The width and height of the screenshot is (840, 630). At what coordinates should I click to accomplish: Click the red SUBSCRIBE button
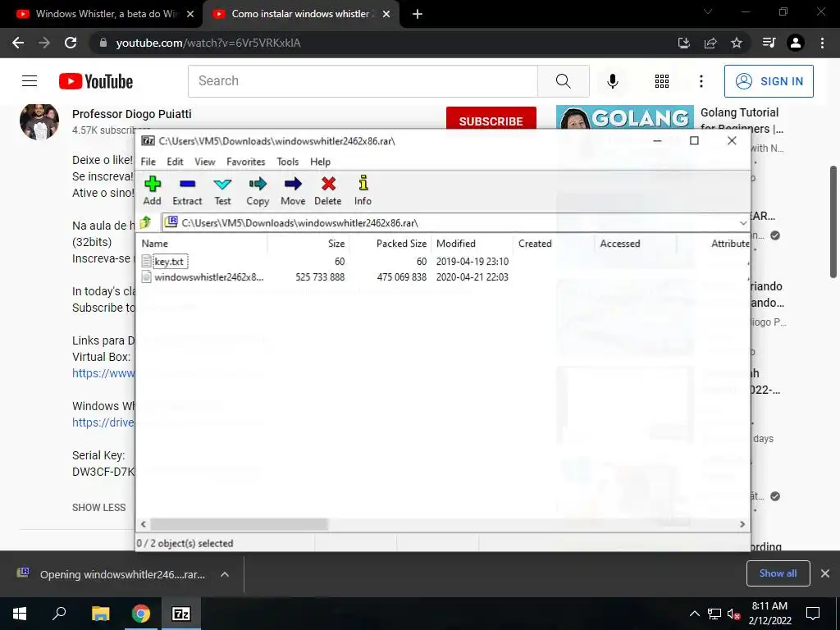(491, 119)
